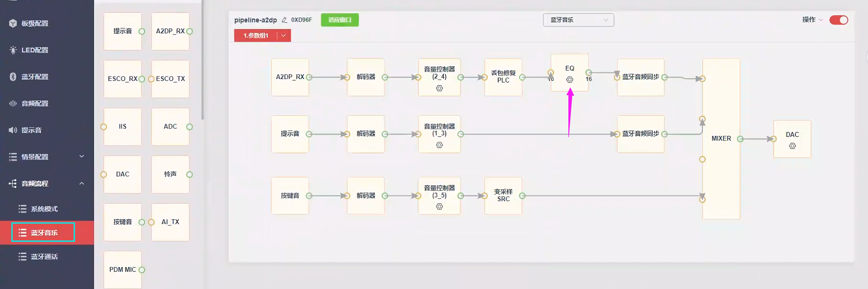Expand the arrow beside 1.参数组1
Image resolution: width=868 pixels, height=289 pixels.
click(x=283, y=35)
